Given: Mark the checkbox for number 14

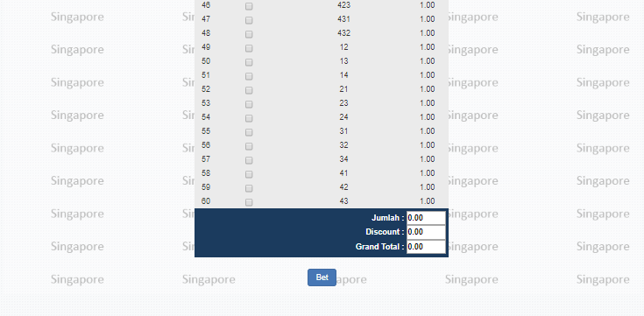Looking at the screenshot, I should click(x=249, y=76).
